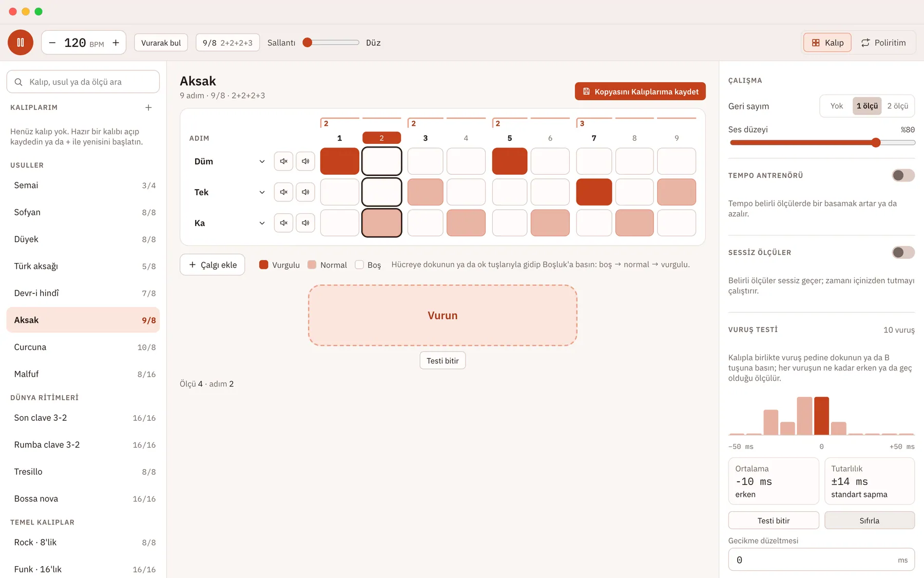
Task: Decrease BPM with the minus button
Action: coord(52,43)
